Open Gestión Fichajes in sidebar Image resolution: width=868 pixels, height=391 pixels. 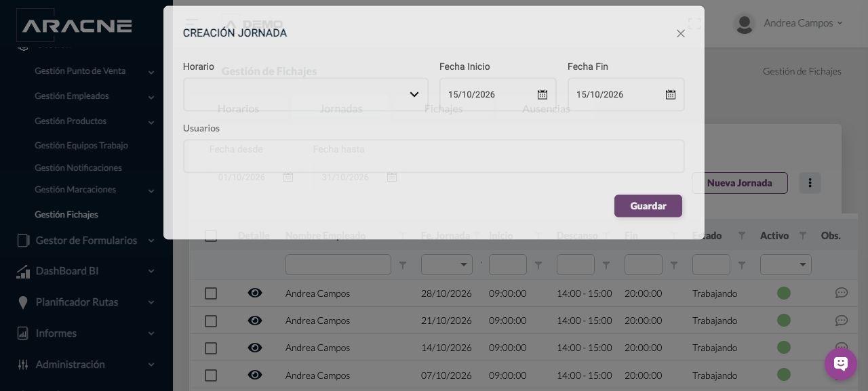[66, 215]
